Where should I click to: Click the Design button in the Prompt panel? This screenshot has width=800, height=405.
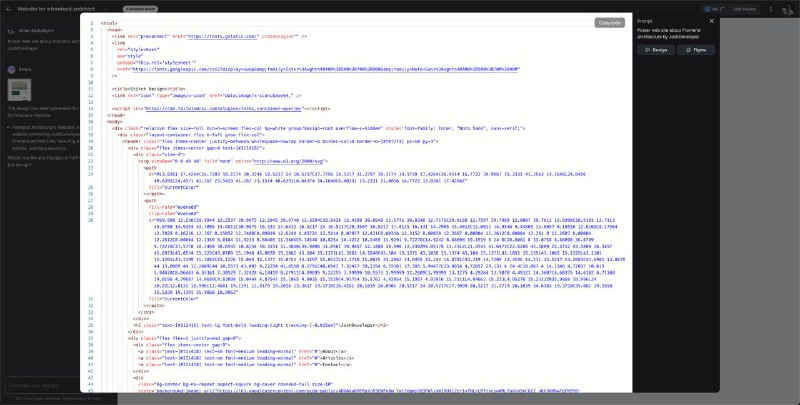pyautogui.click(x=656, y=50)
